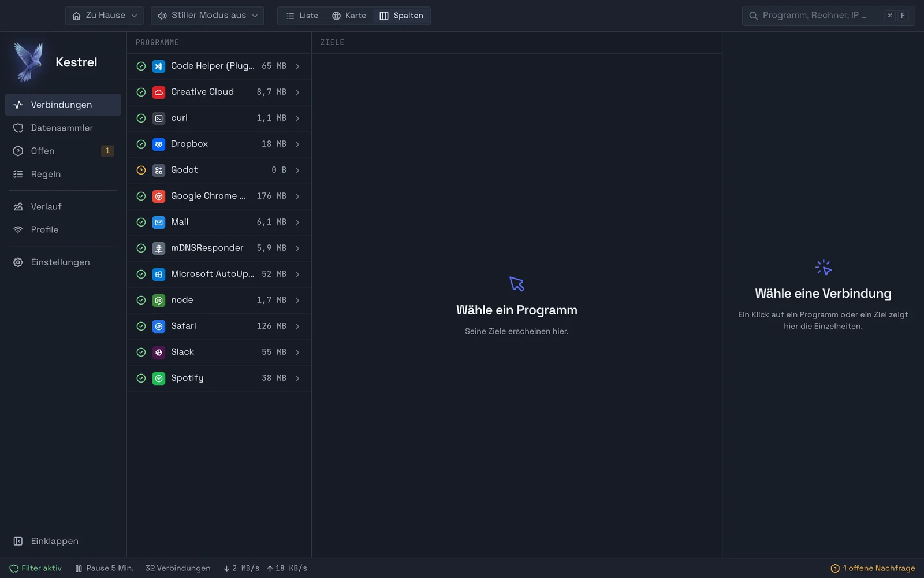Toggle the green status check for Mail
Image resolution: width=924 pixels, height=578 pixels.
141,222
